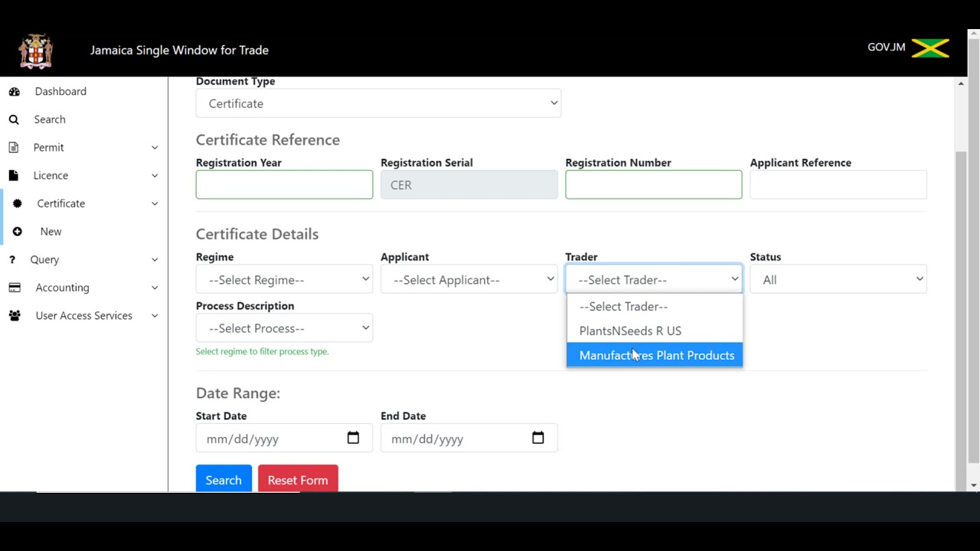Open the Licence menu label

tap(51, 175)
